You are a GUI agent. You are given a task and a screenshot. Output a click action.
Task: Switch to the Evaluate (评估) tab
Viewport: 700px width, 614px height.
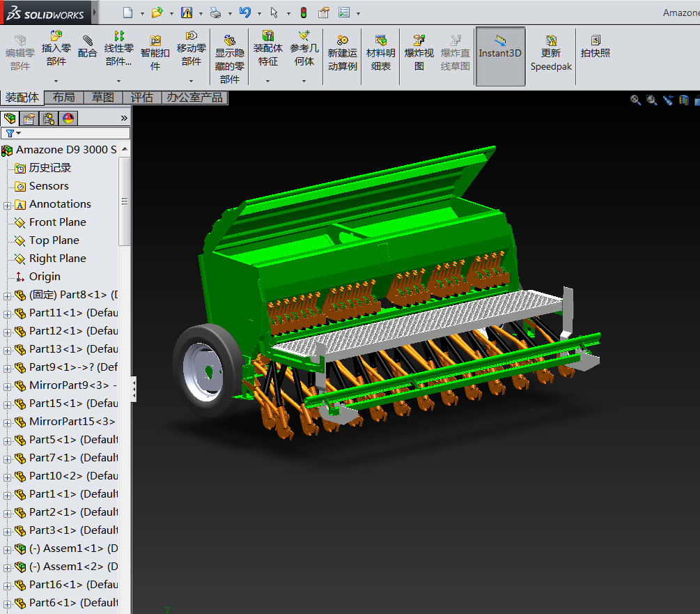coord(142,98)
